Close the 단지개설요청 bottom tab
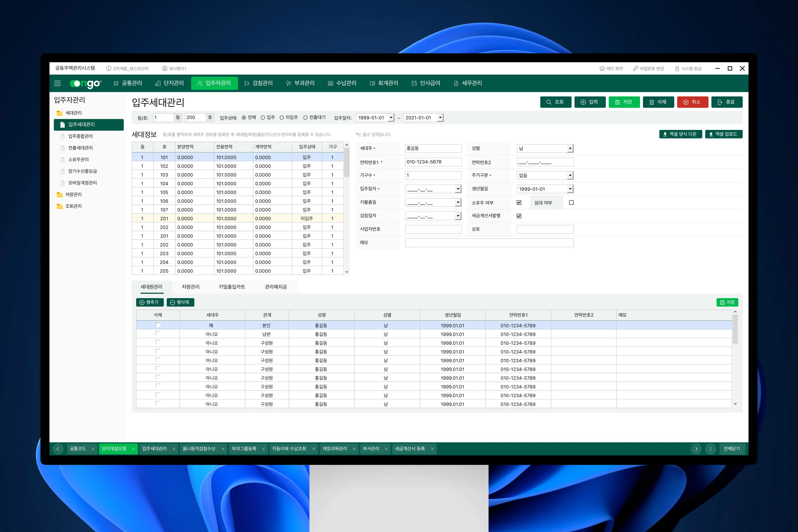This screenshot has width=798, height=532. tap(133, 449)
